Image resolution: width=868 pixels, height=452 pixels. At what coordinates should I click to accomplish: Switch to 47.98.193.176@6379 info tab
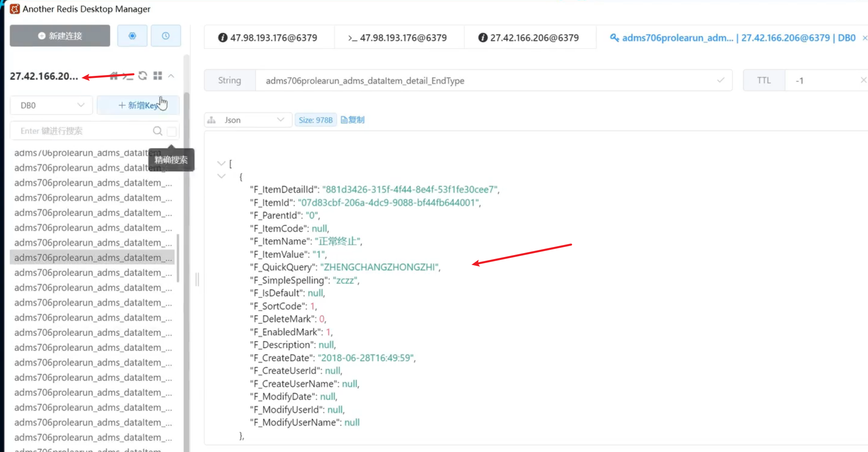click(x=269, y=38)
